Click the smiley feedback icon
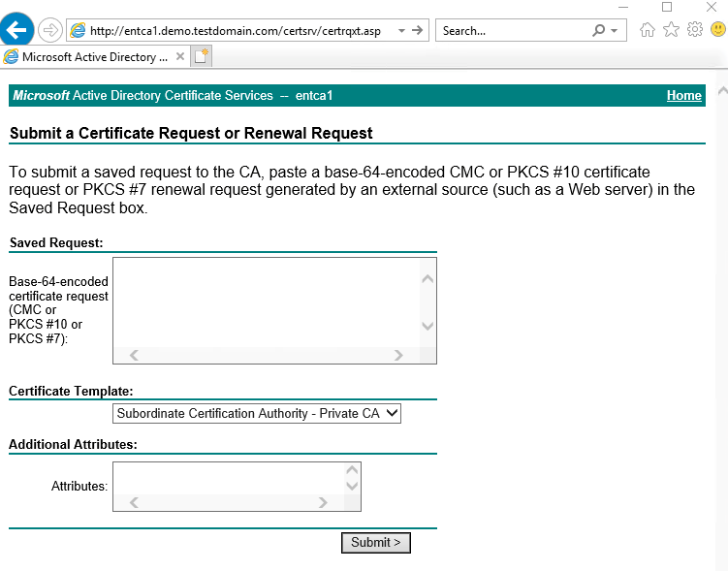 [x=718, y=30]
